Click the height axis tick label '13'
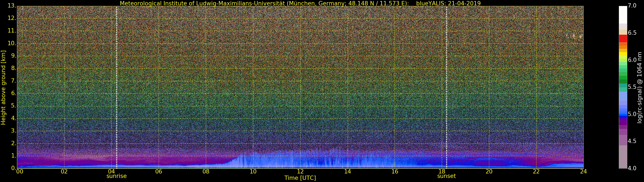Screen dimensions: 644x182 [12, 6]
